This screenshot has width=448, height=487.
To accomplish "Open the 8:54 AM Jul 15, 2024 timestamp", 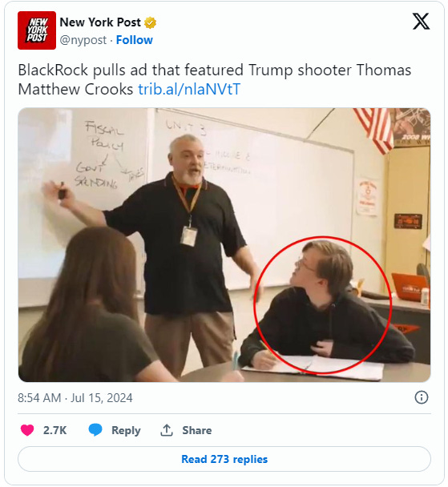I will pyautogui.click(x=75, y=398).
